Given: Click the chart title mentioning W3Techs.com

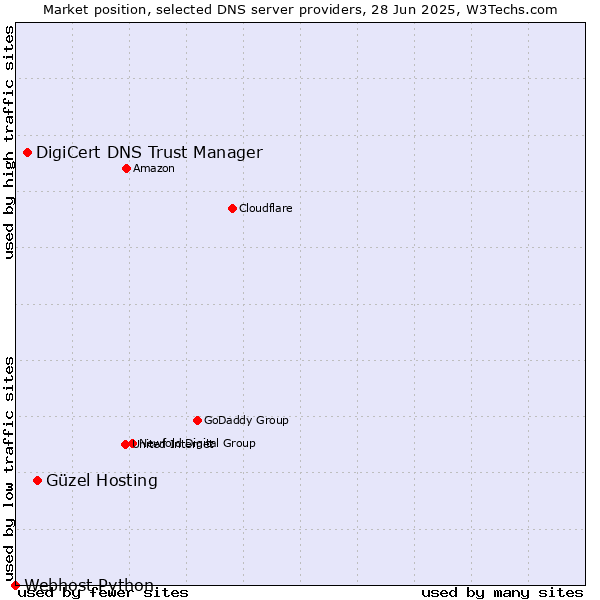Looking at the screenshot, I should tap(300, 10).
